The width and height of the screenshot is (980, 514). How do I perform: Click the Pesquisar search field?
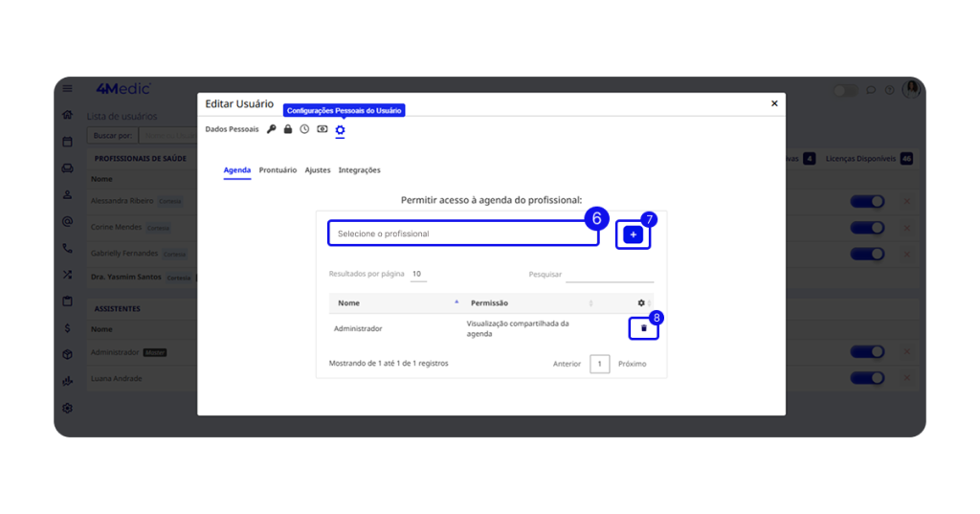coord(609,275)
